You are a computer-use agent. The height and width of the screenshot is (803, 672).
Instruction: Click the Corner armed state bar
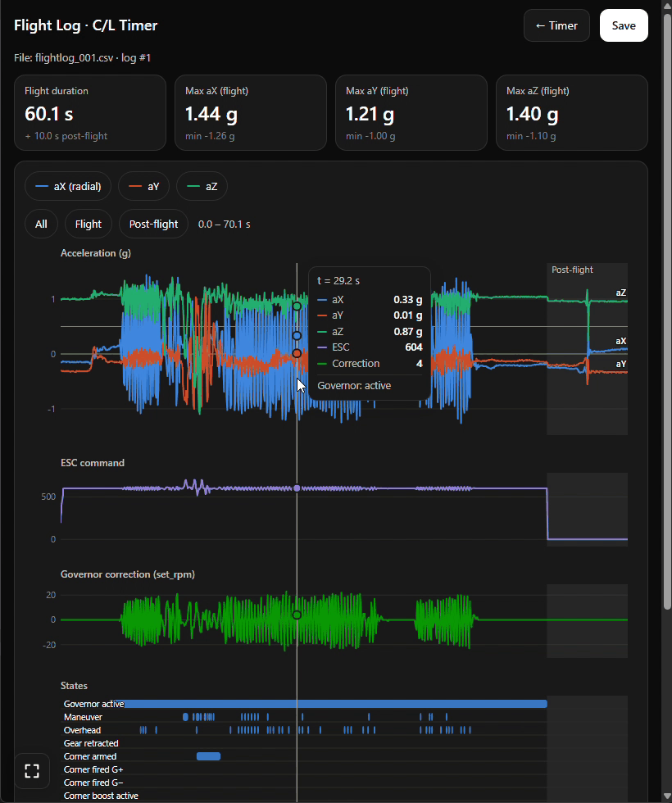pyautogui.click(x=208, y=756)
